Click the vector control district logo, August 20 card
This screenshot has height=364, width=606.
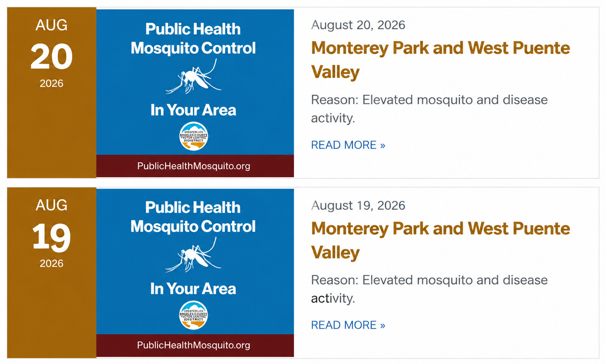point(194,136)
